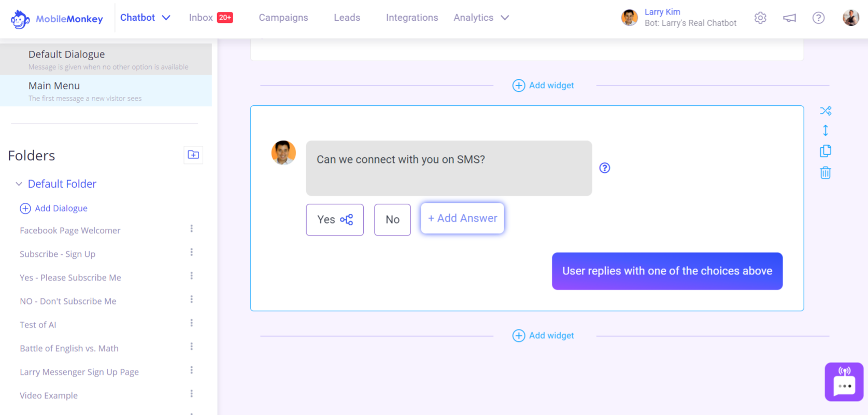Create a new folder with the add-folder icon
This screenshot has height=415, width=868.
point(193,155)
